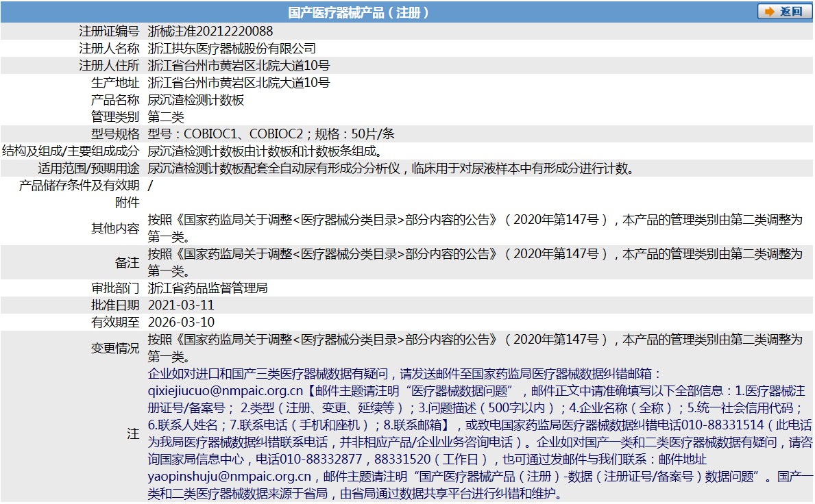Select management class value 第二类
The height and width of the screenshot is (504, 815).
pyautogui.click(x=166, y=117)
